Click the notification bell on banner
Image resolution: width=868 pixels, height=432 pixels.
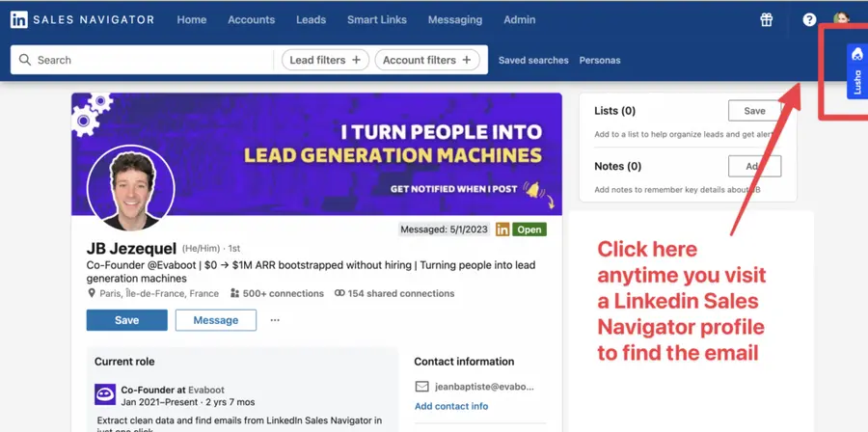(532, 190)
